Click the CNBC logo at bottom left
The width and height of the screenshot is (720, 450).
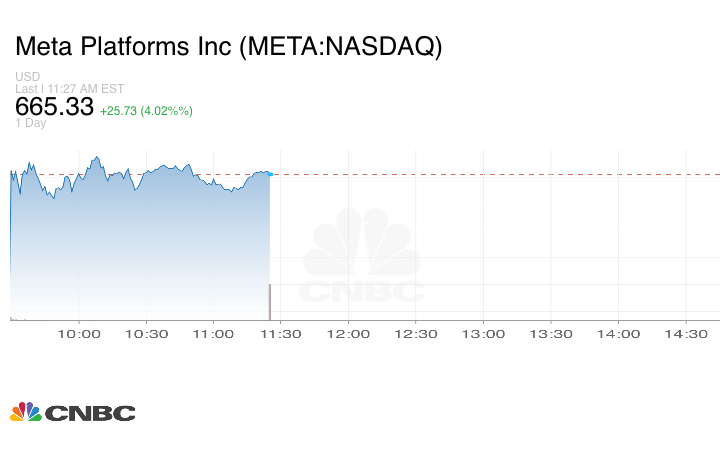click(x=72, y=412)
